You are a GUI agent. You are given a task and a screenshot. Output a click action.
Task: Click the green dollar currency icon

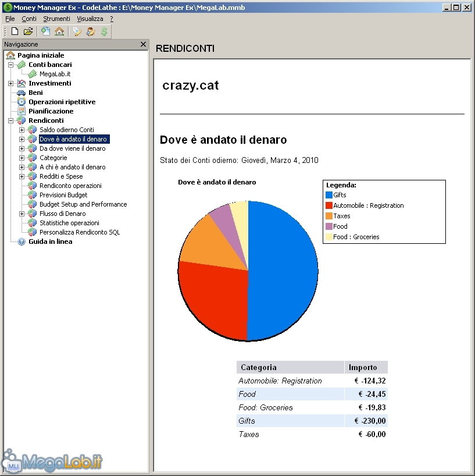pyautogui.click(x=103, y=31)
